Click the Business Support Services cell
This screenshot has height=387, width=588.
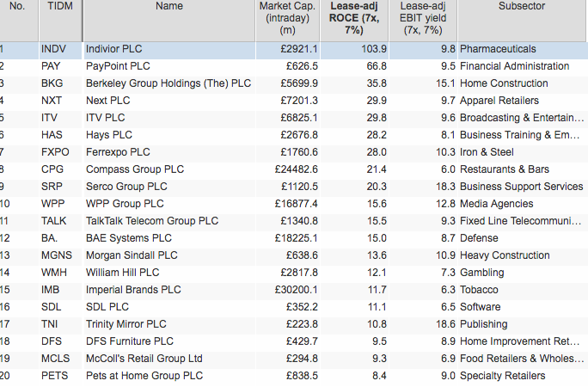point(522,187)
